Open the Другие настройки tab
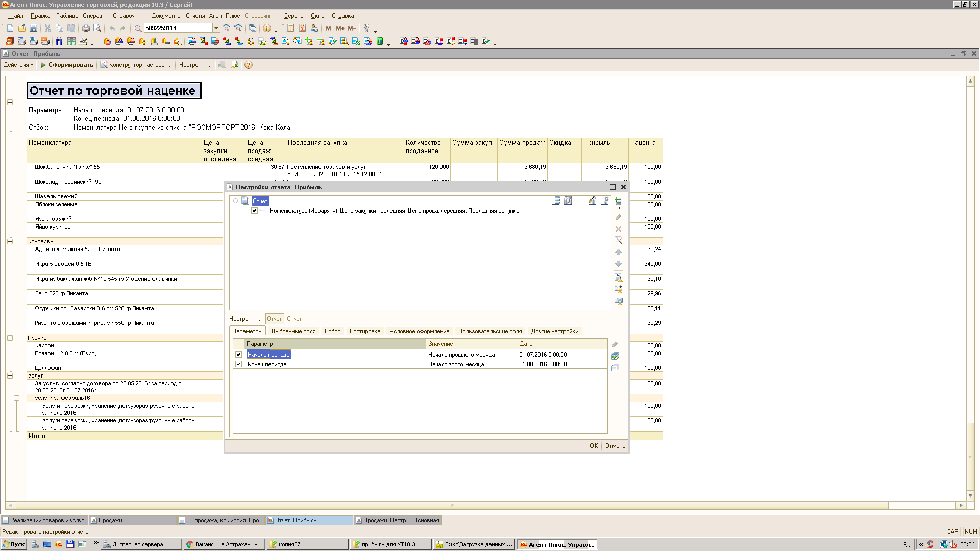 pyautogui.click(x=555, y=331)
